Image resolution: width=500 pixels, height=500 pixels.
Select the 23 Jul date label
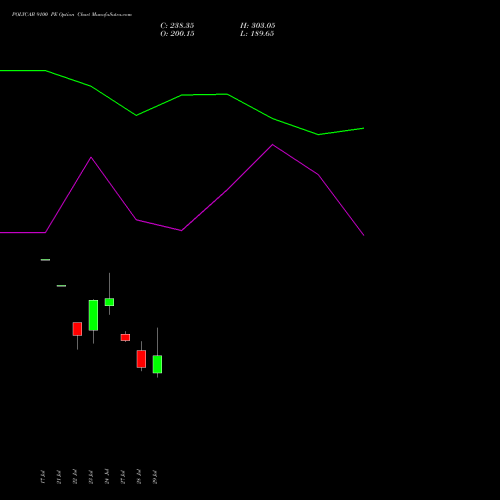[90, 477]
